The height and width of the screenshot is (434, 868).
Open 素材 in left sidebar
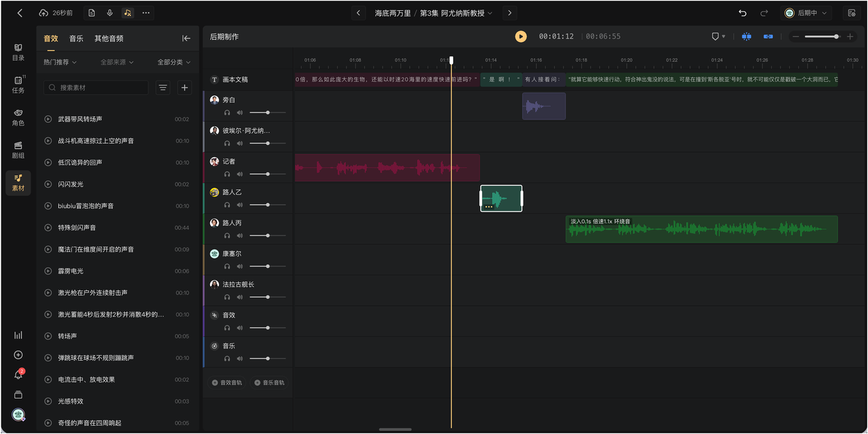click(x=18, y=182)
